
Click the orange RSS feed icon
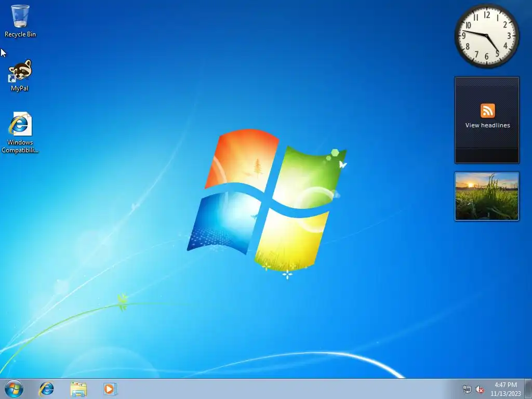click(487, 111)
